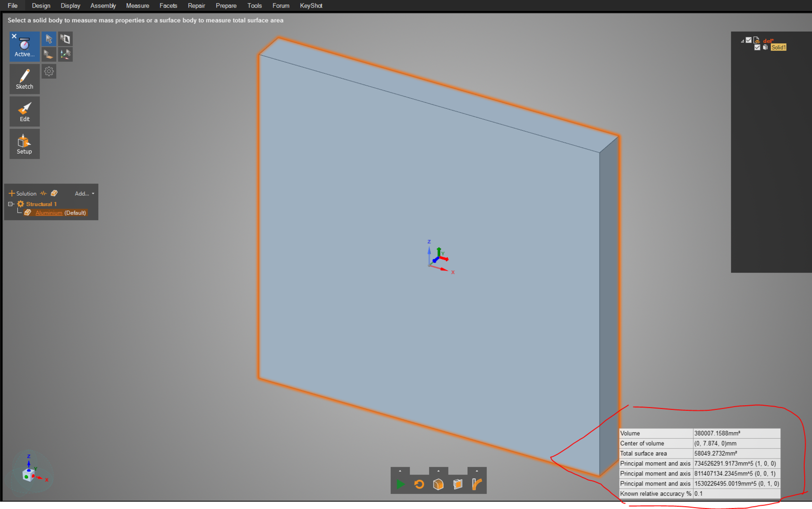
Task: Expand the arrow above the deformation icon
Action: [x=477, y=471]
